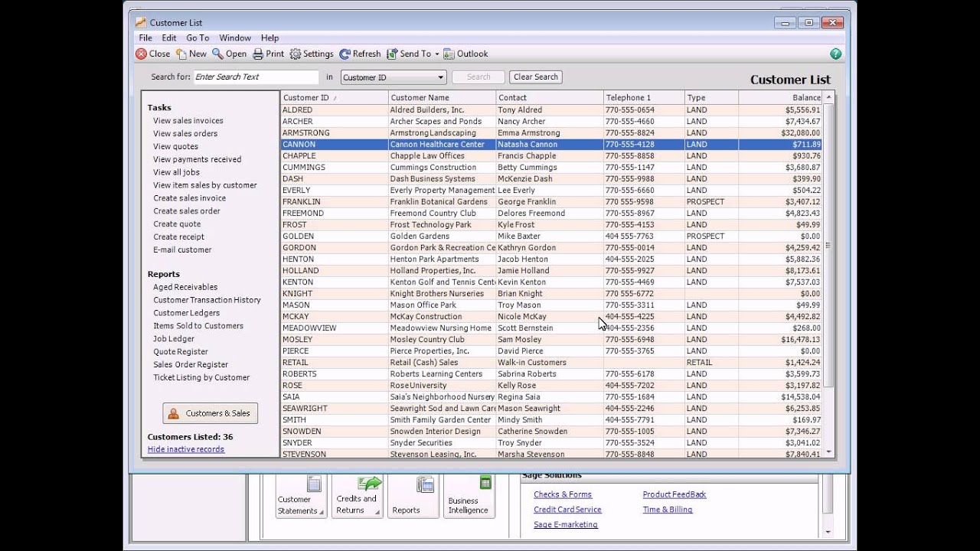This screenshot has width=980, height=551.
Task: Select the FRANKLIN customer ID cell
Action: (x=335, y=201)
